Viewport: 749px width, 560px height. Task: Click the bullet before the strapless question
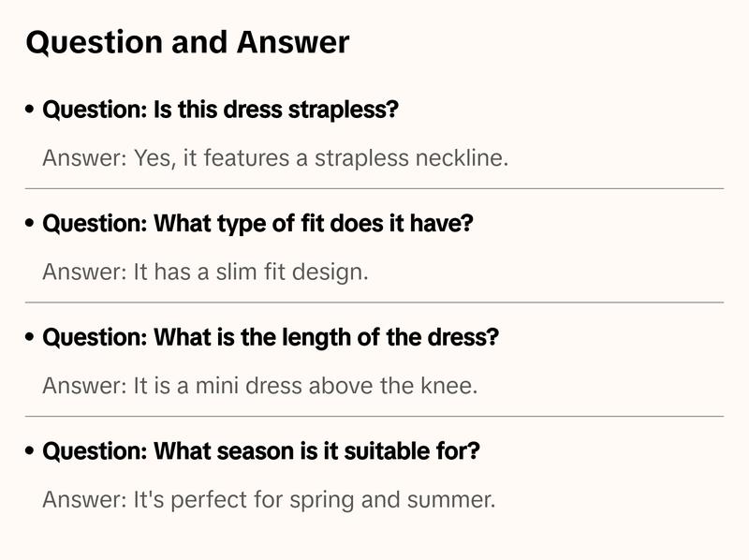click(x=31, y=110)
